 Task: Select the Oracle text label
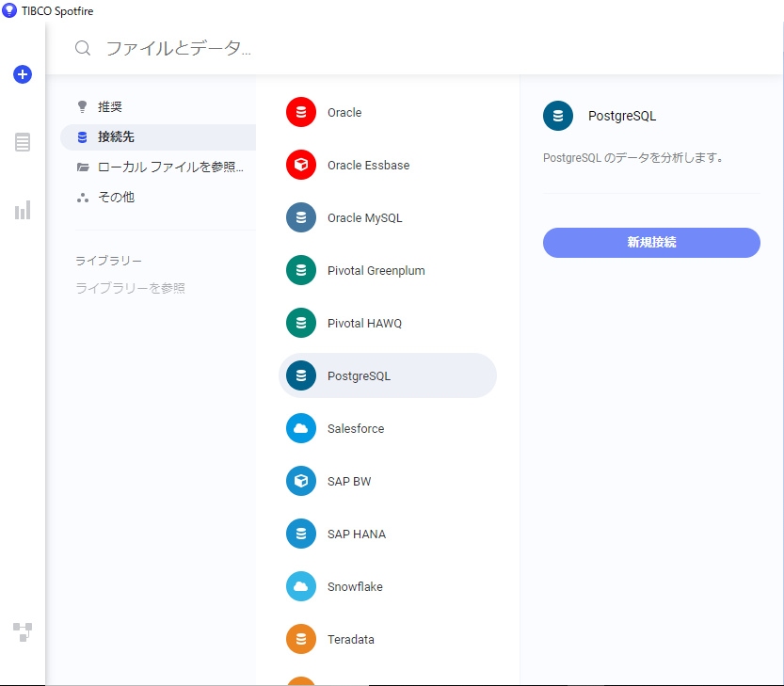[344, 113]
